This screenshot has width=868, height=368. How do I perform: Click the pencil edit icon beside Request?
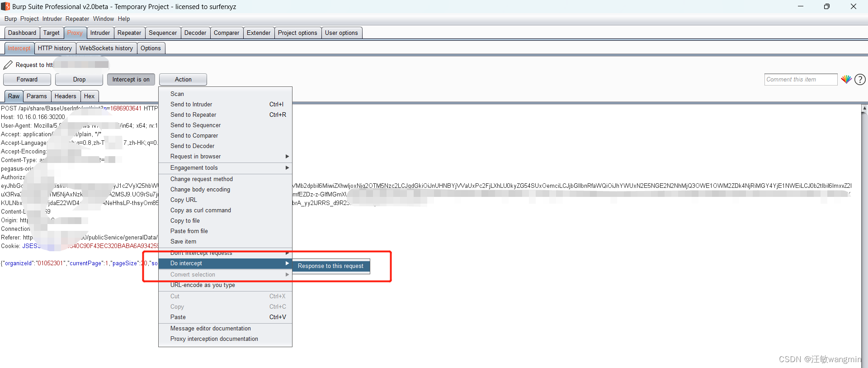[x=8, y=65]
